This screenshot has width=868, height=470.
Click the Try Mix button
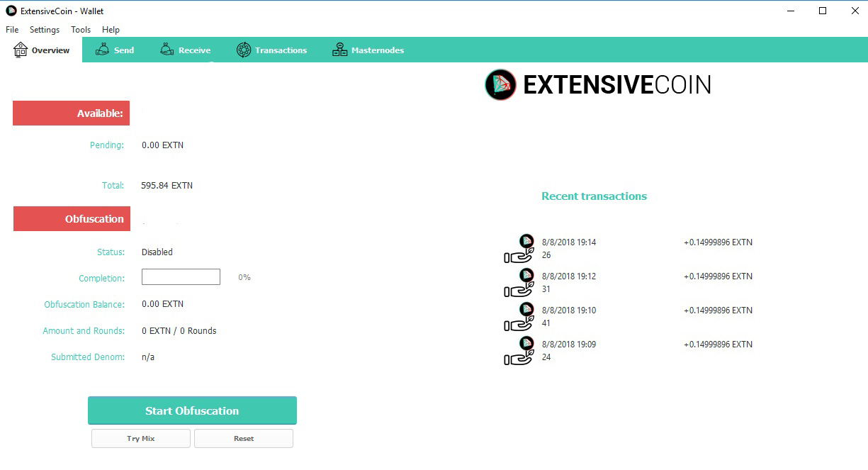click(x=141, y=438)
